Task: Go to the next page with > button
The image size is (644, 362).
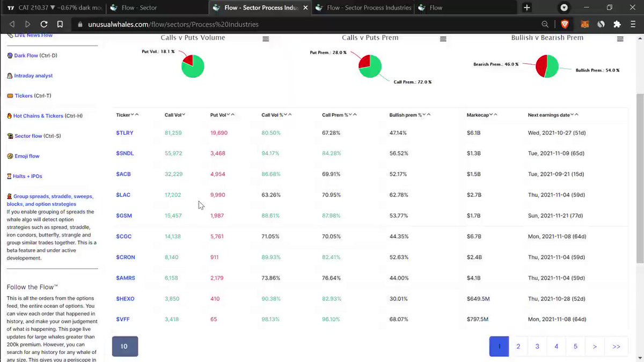Action: click(x=595, y=346)
